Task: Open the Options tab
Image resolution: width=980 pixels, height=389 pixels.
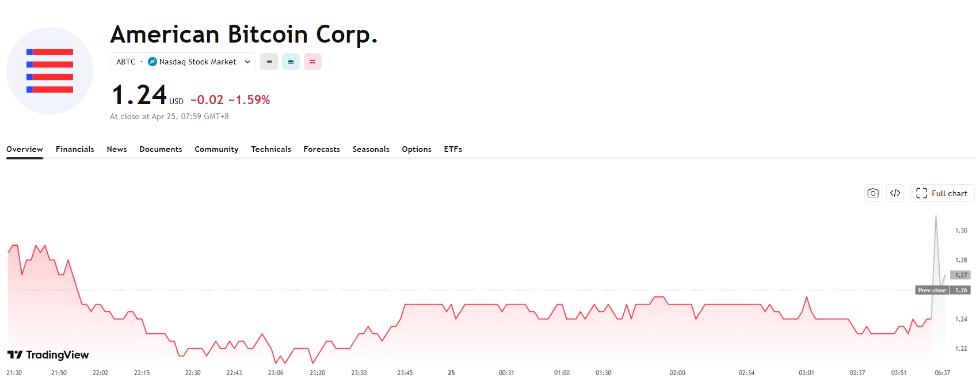Action: pos(417,149)
